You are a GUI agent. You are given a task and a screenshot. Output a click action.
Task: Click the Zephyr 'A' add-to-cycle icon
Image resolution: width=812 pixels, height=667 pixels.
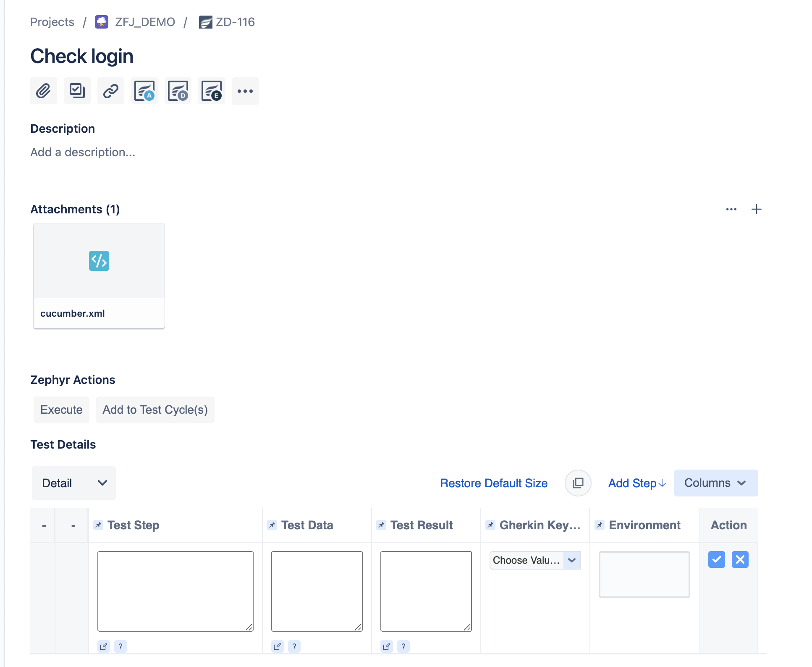tap(144, 91)
